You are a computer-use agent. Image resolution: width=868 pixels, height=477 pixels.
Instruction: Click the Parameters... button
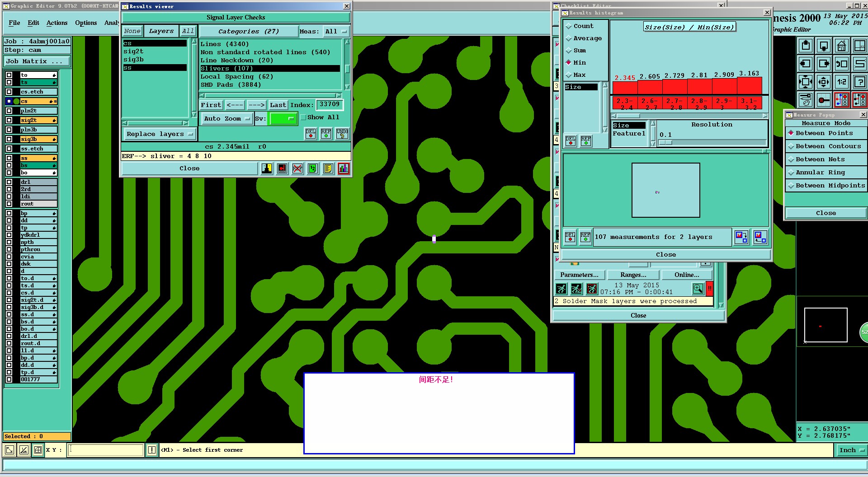tap(579, 275)
